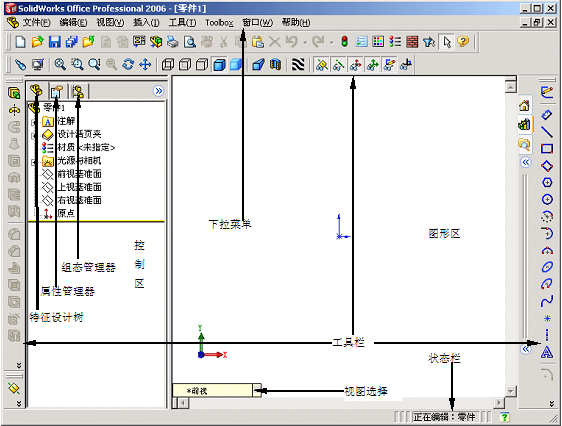Image resolution: width=562 pixels, height=426 pixels.
Task: Select the Line sketch tool
Action: pos(547,132)
